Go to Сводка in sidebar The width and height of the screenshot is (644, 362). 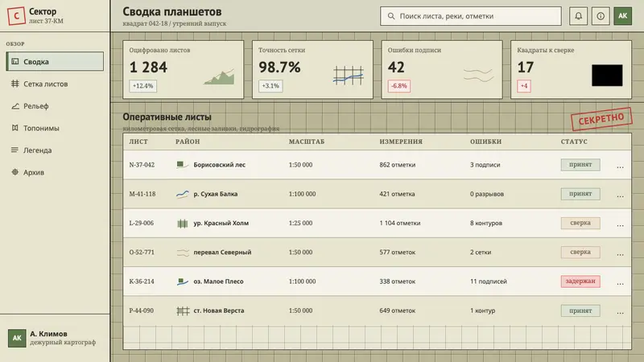(x=55, y=62)
